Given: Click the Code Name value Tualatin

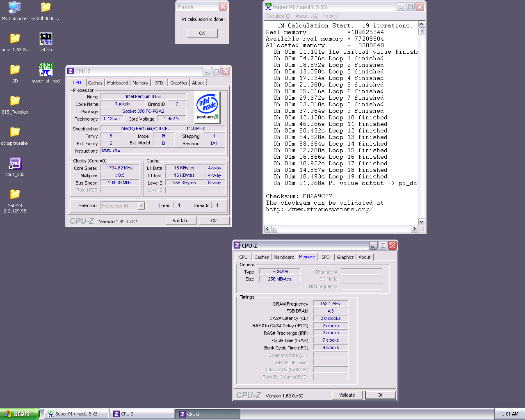Looking at the screenshot, I should point(123,104).
